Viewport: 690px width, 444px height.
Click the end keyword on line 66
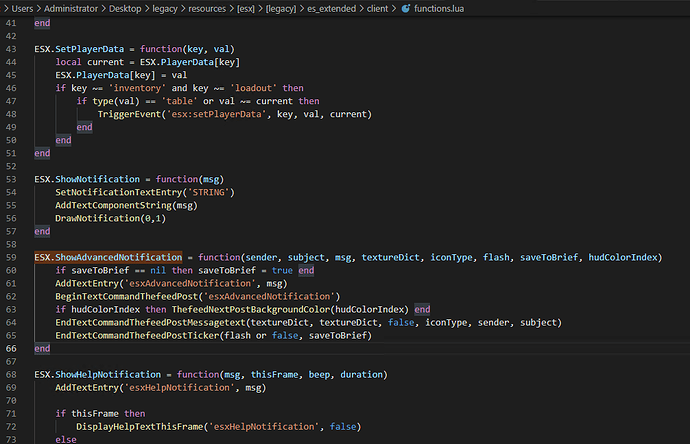(42, 349)
